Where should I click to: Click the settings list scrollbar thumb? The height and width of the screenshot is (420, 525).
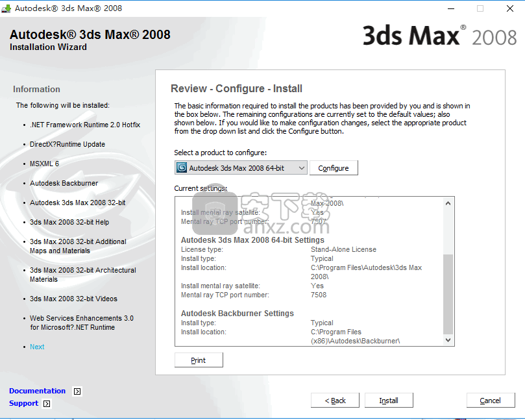point(448,294)
